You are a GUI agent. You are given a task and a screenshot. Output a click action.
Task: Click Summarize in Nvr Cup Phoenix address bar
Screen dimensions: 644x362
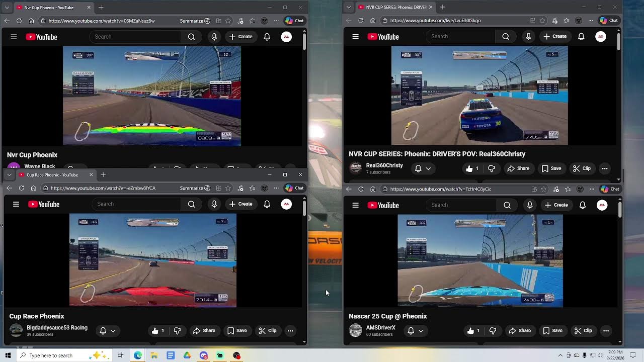click(195, 21)
